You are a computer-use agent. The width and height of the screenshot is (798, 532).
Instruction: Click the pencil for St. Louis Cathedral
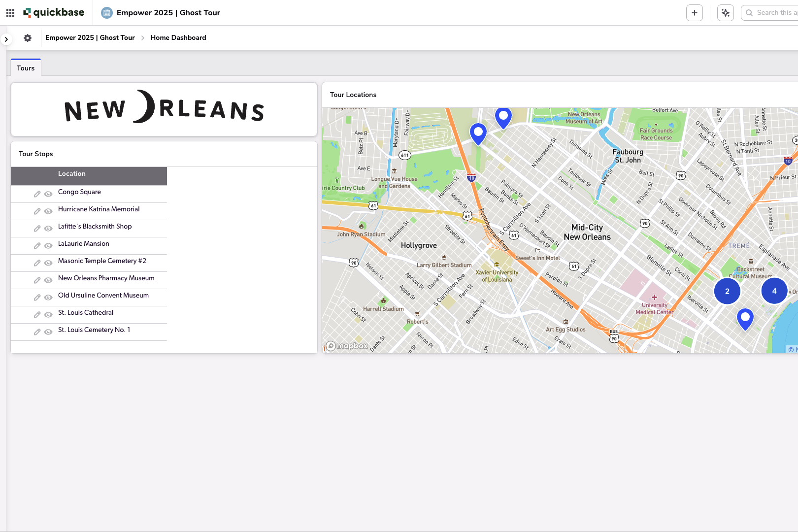pyautogui.click(x=37, y=315)
